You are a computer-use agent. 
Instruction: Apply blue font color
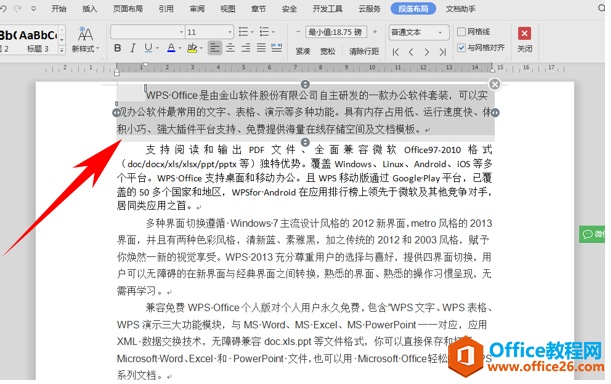pyautogui.click(x=171, y=48)
